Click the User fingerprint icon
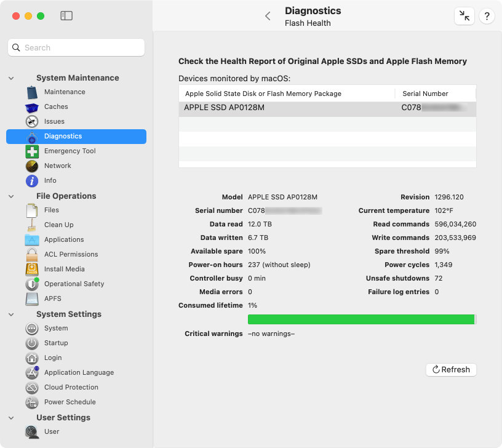 pos(32,431)
